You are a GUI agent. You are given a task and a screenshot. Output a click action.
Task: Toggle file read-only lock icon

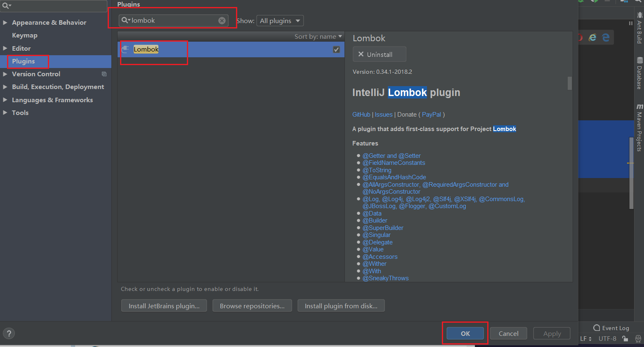tap(625, 339)
